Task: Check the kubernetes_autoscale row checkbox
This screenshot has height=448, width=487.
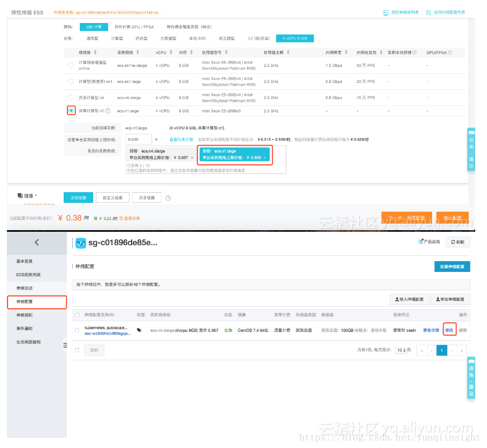Action: pyautogui.click(x=77, y=330)
